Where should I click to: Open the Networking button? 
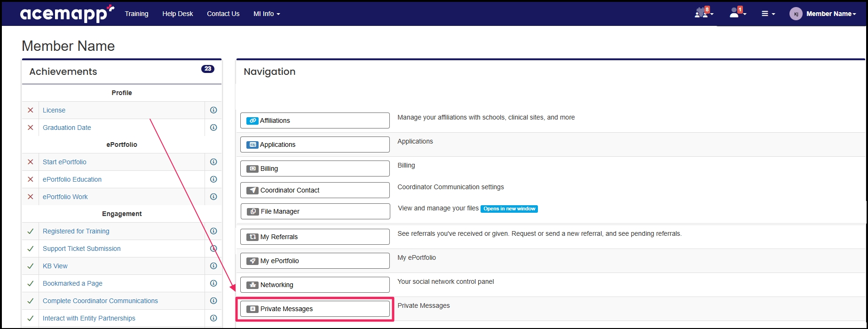click(315, 285)
